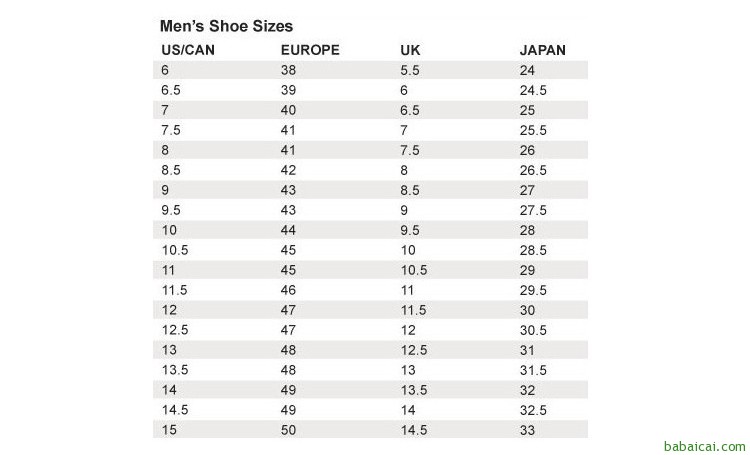The width and height of the screenshot is (750, 455).
Task: Select the JAPAN column header
Action: (543, 51)
